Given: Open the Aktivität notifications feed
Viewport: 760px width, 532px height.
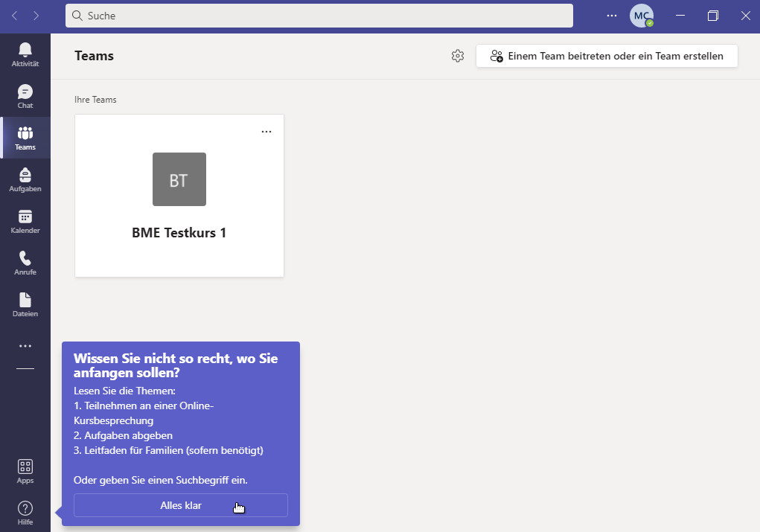Looking at the screenshot, I should (25, 54).
